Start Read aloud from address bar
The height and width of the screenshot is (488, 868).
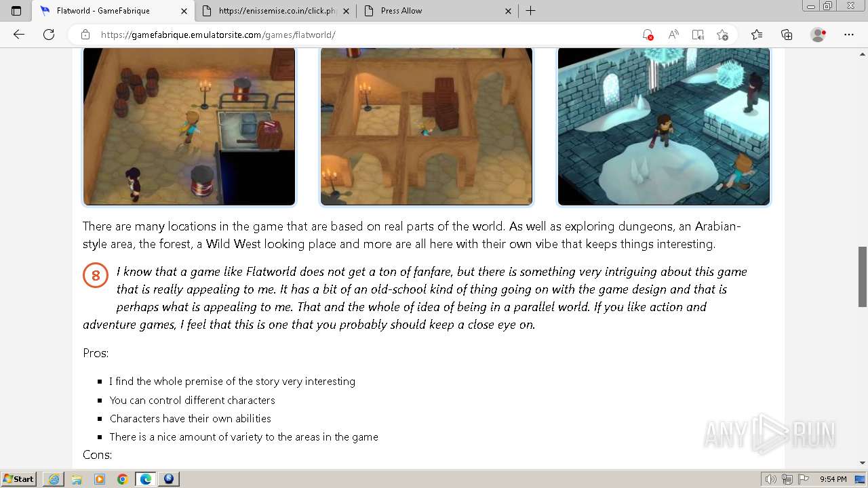(x=673, y=35)
